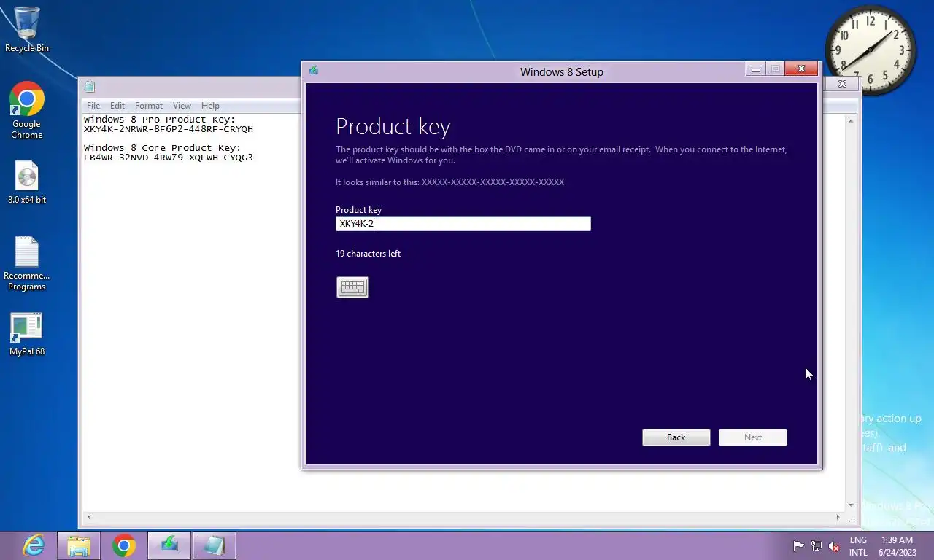Click the Next button in Setup

pyautogui.click(x=752, y=437)
